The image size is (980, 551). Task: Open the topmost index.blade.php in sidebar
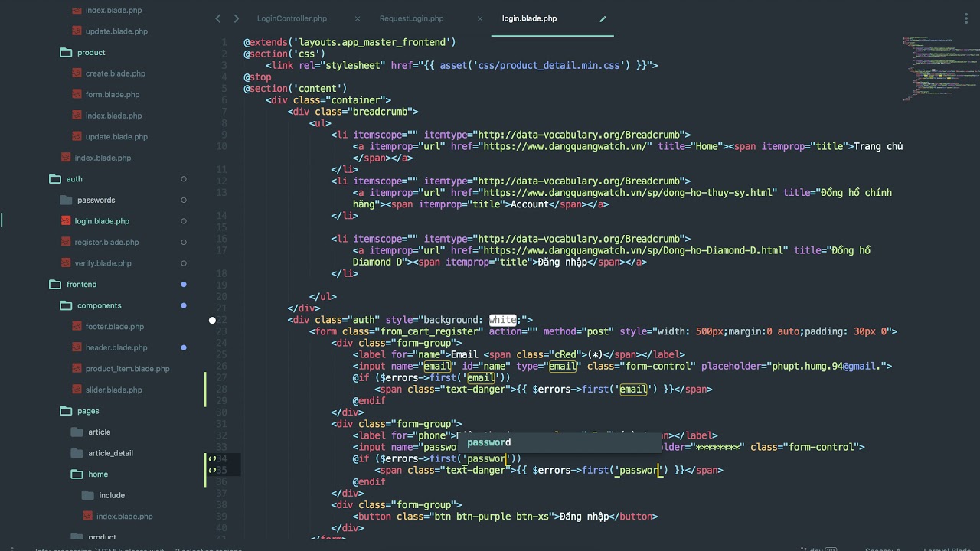pos(113,11)
